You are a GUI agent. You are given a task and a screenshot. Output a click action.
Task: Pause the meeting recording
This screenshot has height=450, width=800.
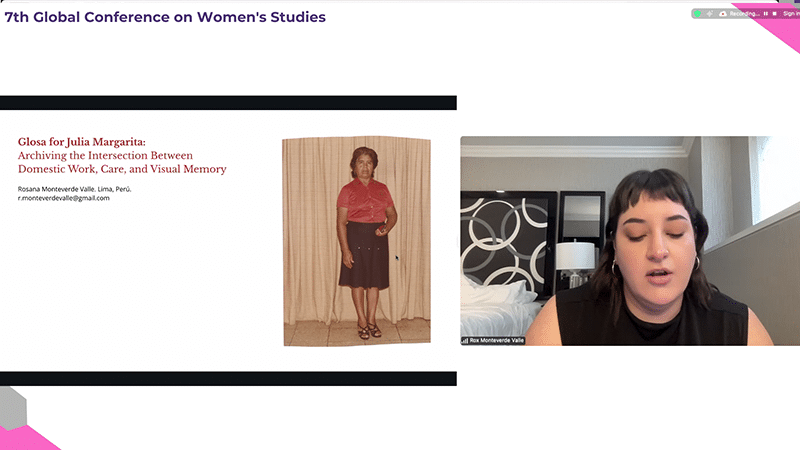(766, 14)
